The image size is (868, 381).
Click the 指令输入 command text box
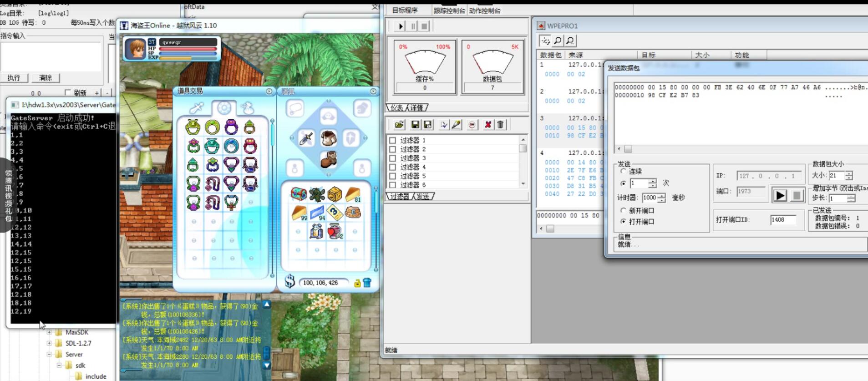pyautogui.click(x=51, y=56)
